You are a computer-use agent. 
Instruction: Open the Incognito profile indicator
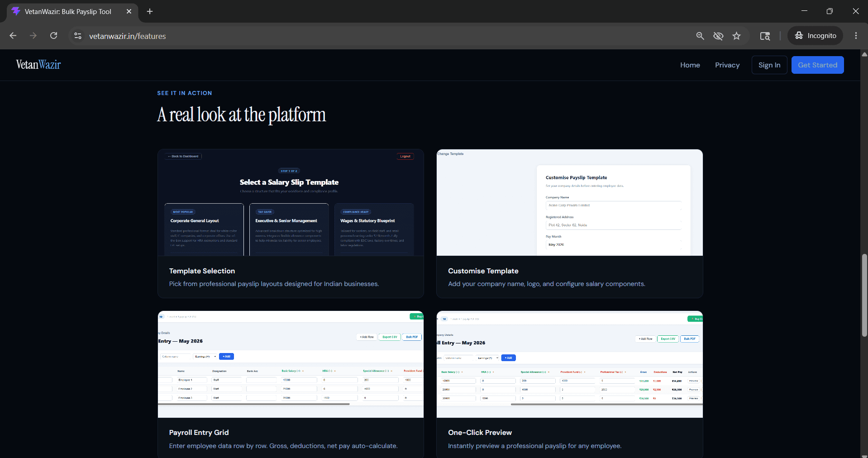816,36
